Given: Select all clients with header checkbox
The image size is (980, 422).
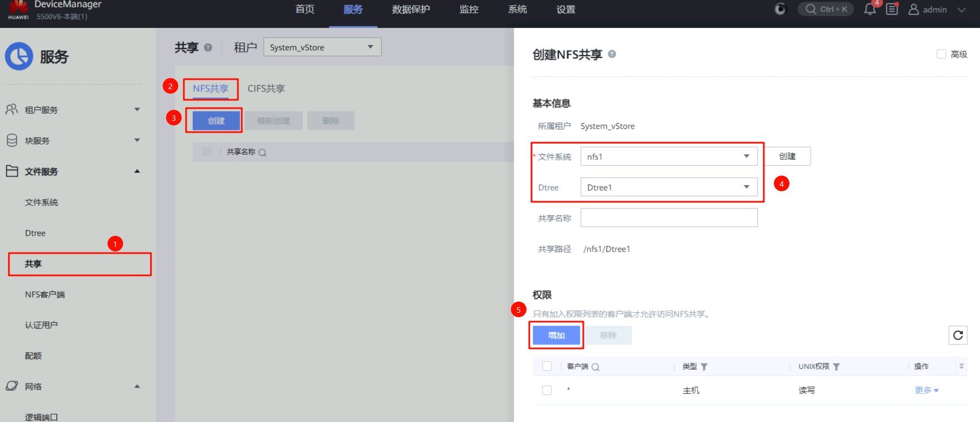Looking at the screenshot, I should [x=547, y=366].
